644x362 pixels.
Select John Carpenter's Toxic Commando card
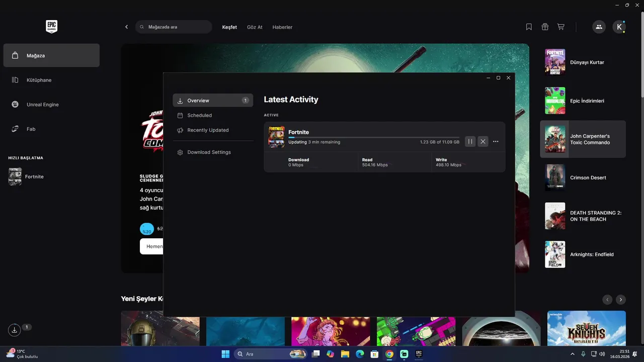[583, 139]
